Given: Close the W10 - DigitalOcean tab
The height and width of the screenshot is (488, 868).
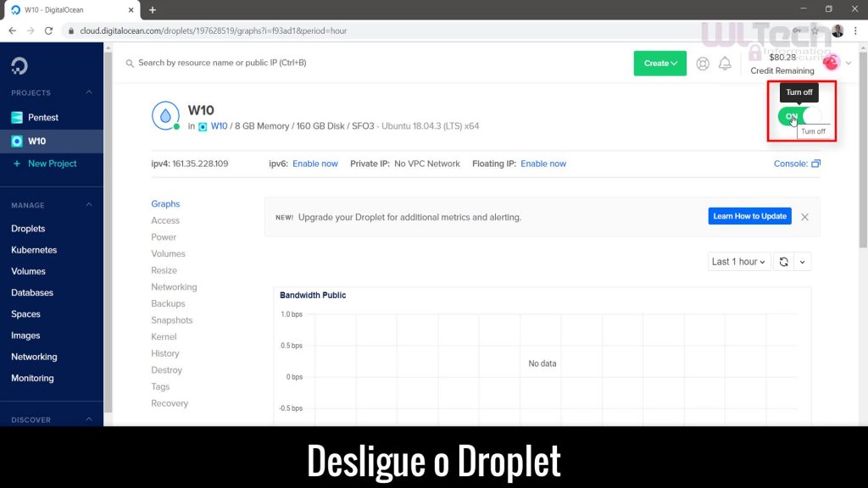Looking at the screenshot, I should 131,10.
